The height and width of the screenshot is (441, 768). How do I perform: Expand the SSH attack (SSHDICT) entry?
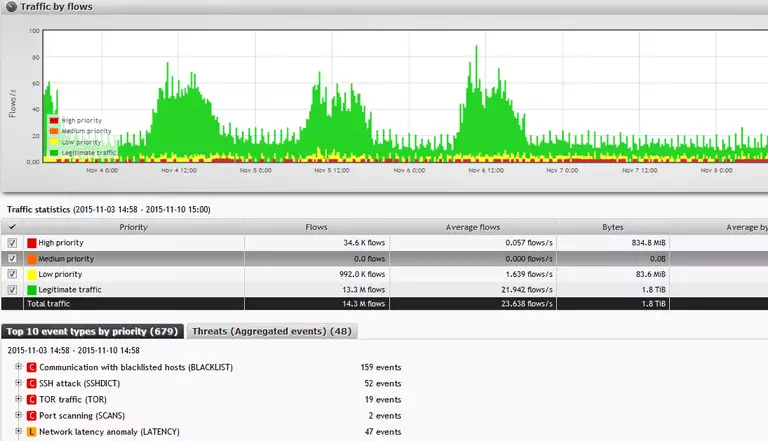pos(18,384)
